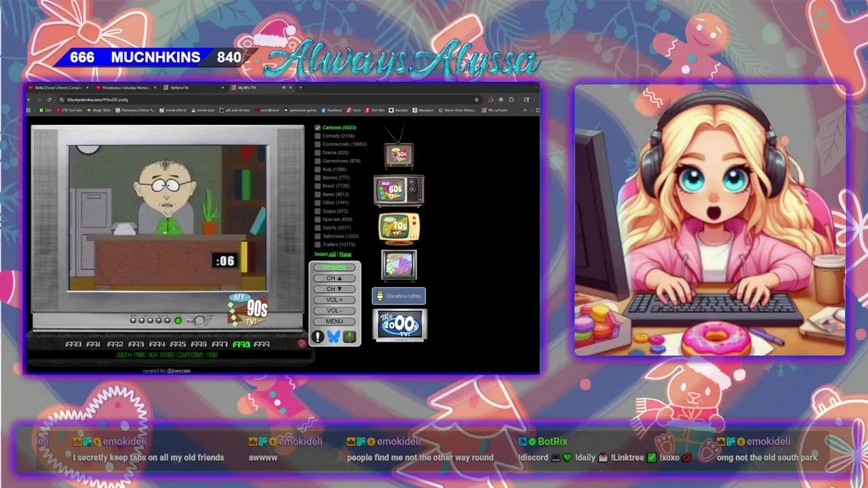Bookmark this page with the star icon

click(477, 100)
